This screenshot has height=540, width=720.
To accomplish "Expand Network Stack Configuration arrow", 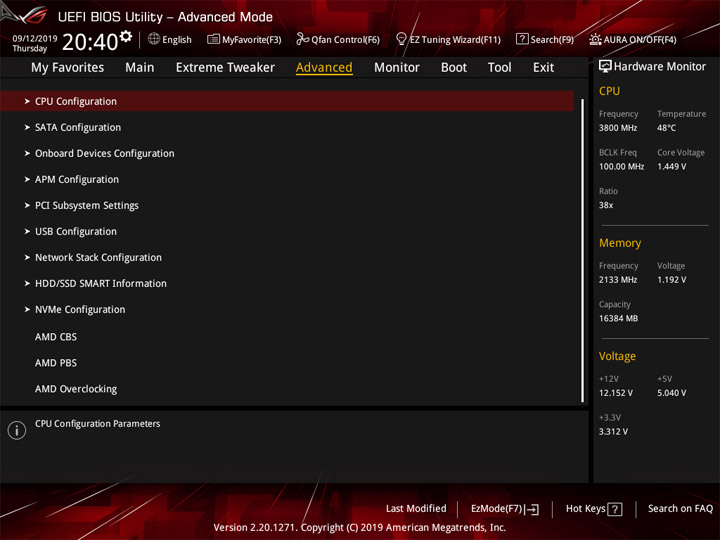I will tap(27, 258).
